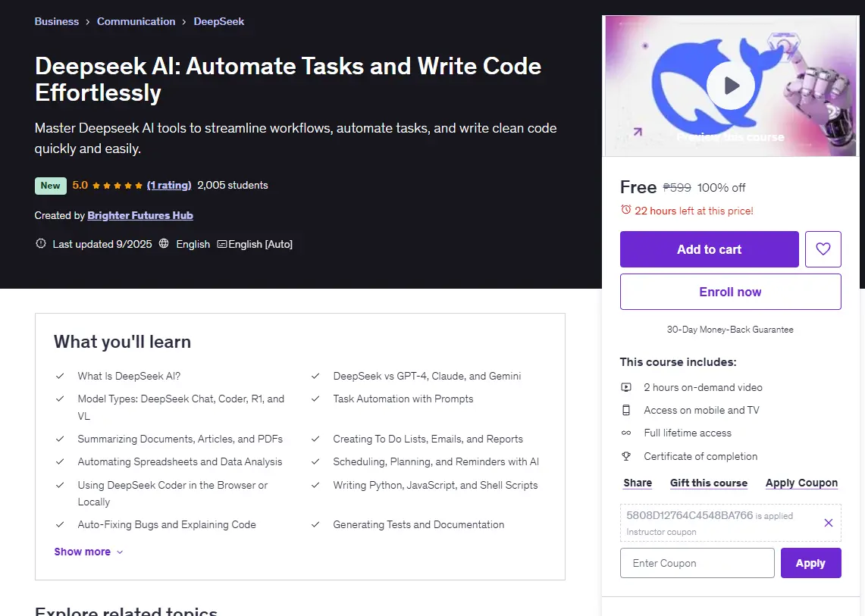Click the 100% off text
This screenshot has height=616, width=865.
tap(721, 187)
